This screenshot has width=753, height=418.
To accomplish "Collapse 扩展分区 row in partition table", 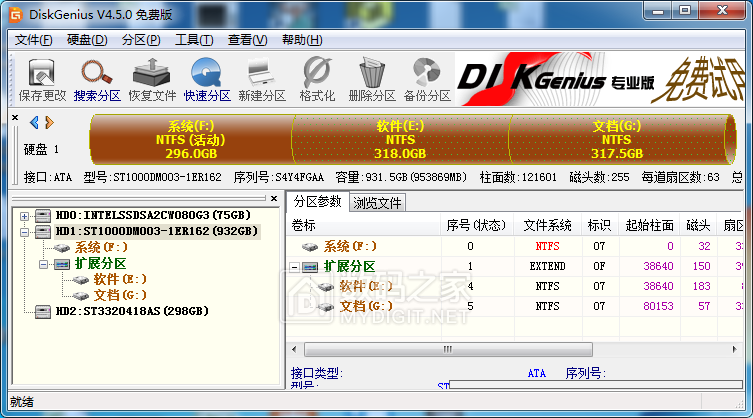I will point(295,267).
